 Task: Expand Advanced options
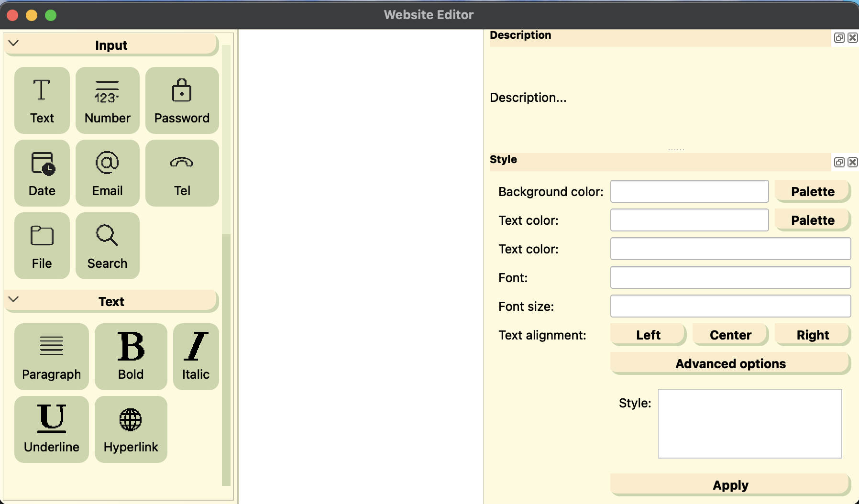[730, 364]
